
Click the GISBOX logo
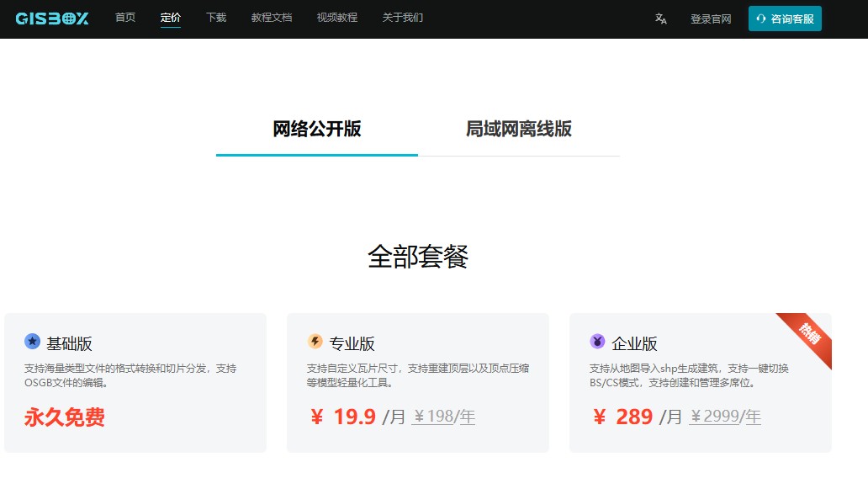pyautogui.click(x=51, y=19)
